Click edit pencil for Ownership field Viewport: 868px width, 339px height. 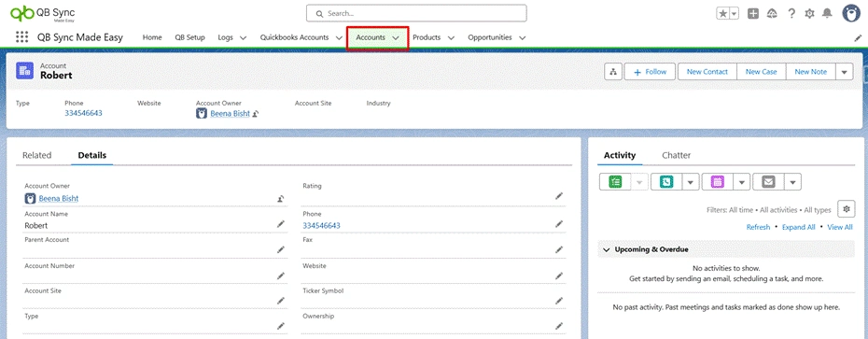[x=559, y=326]
